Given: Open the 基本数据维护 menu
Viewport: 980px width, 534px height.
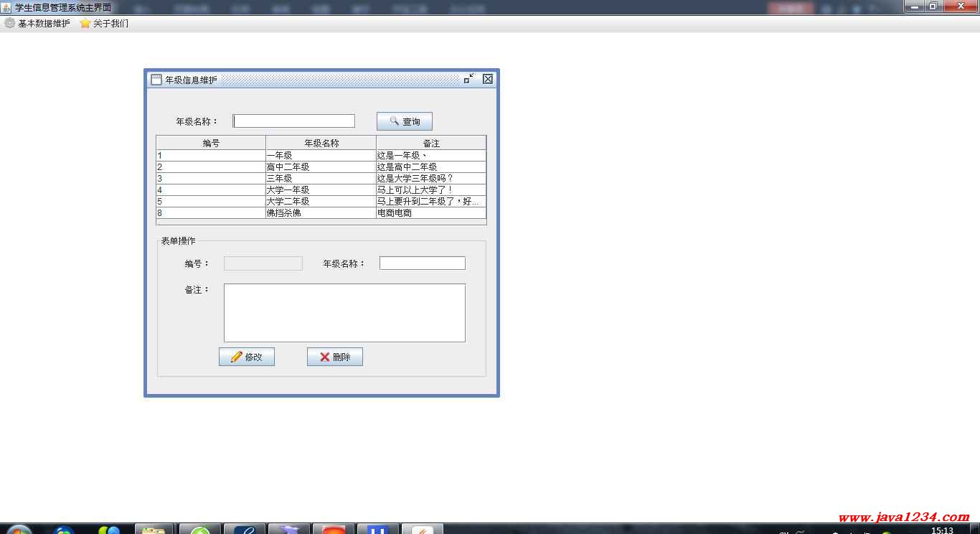Looking at the screenshot, I should (37, 23).
